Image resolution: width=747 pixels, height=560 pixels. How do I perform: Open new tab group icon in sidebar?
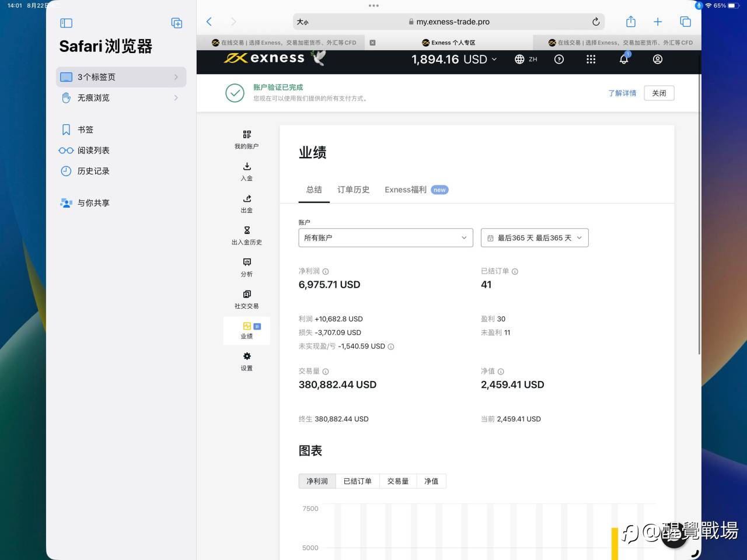pyautogui.click(x=177, y=23)
